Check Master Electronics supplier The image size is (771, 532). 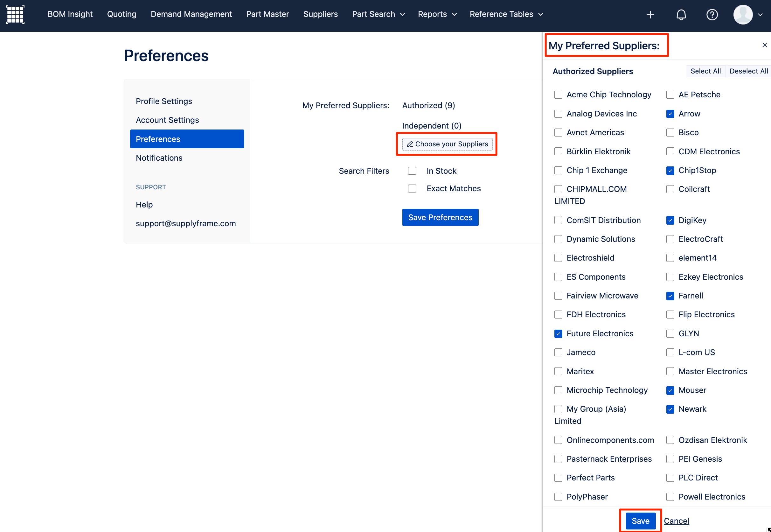[670, 371]
